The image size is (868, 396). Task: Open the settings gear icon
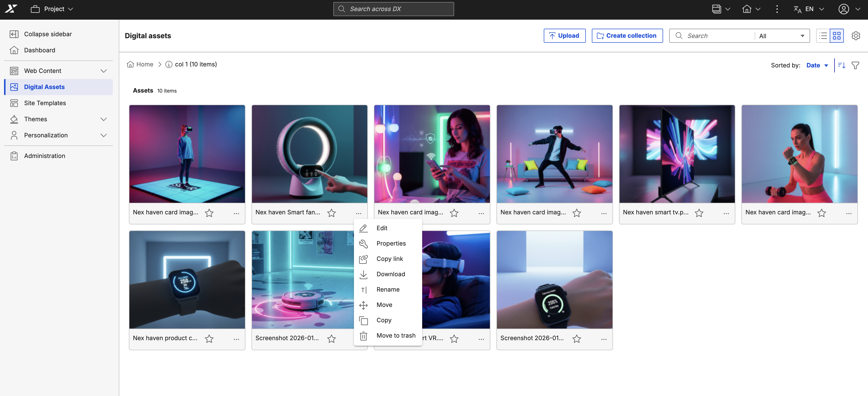(855, 36)
